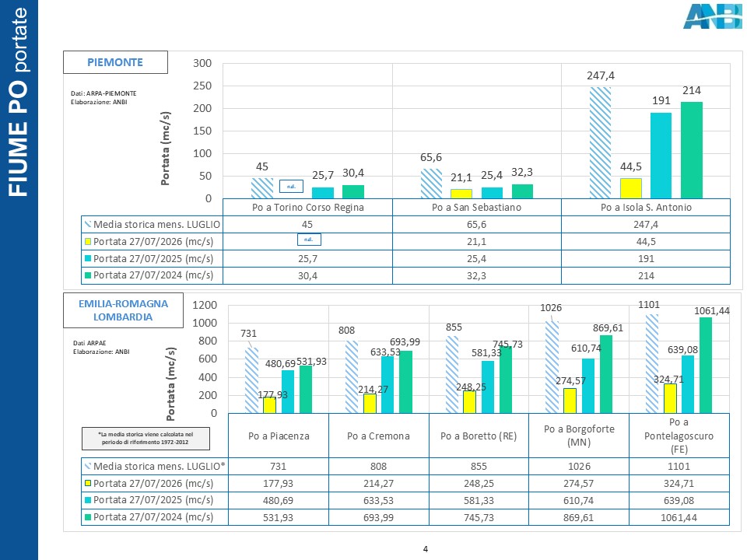Click the footnote box about media storica 1972-2012

pos(146,438)
